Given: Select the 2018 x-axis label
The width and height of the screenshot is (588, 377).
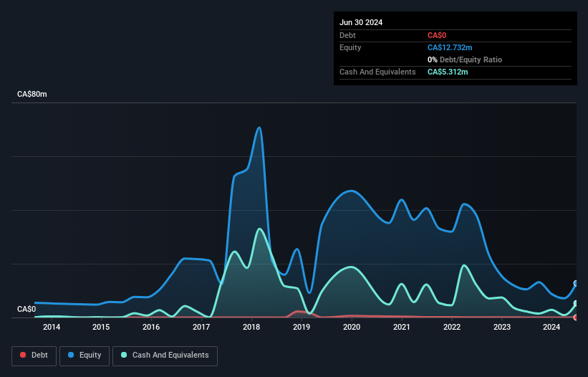Looking at the screenshot, I should [251, 327].
